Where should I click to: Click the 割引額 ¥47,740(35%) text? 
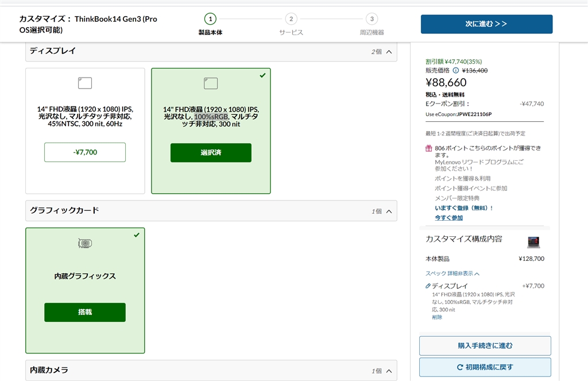click(x=454, y=61)
